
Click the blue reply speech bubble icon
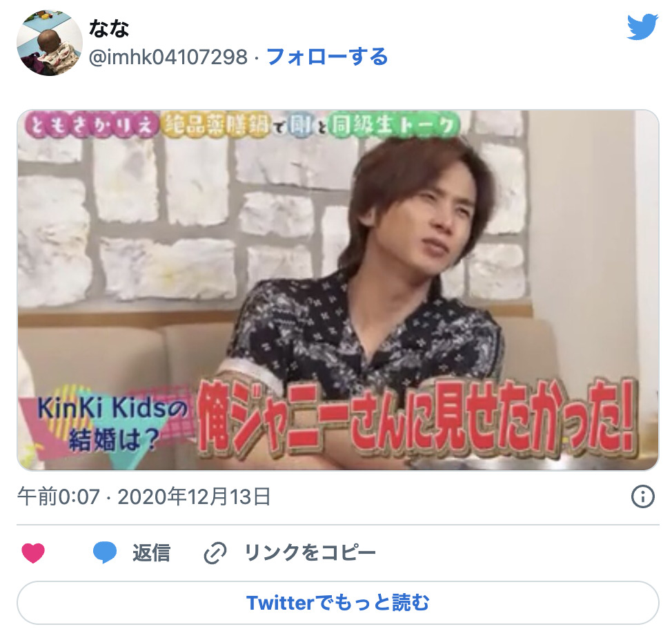(x=105, y=552)
